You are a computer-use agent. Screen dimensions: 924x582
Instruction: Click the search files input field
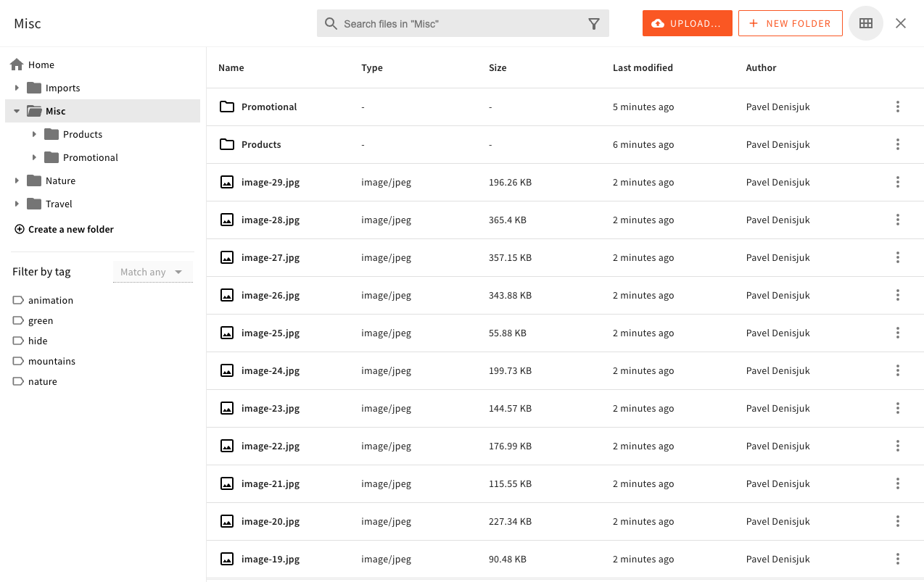461,24
